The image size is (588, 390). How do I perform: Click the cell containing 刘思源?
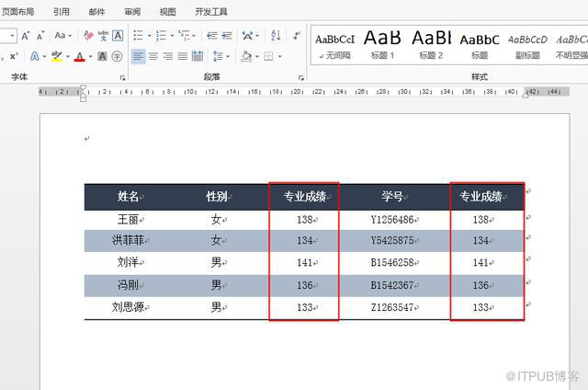pyautogui.click(x=130, y=307)
